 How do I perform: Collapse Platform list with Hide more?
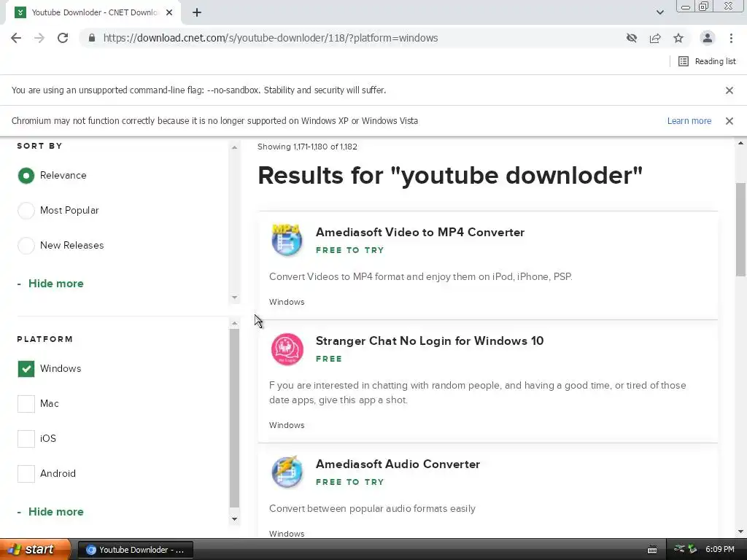(55, 511)
